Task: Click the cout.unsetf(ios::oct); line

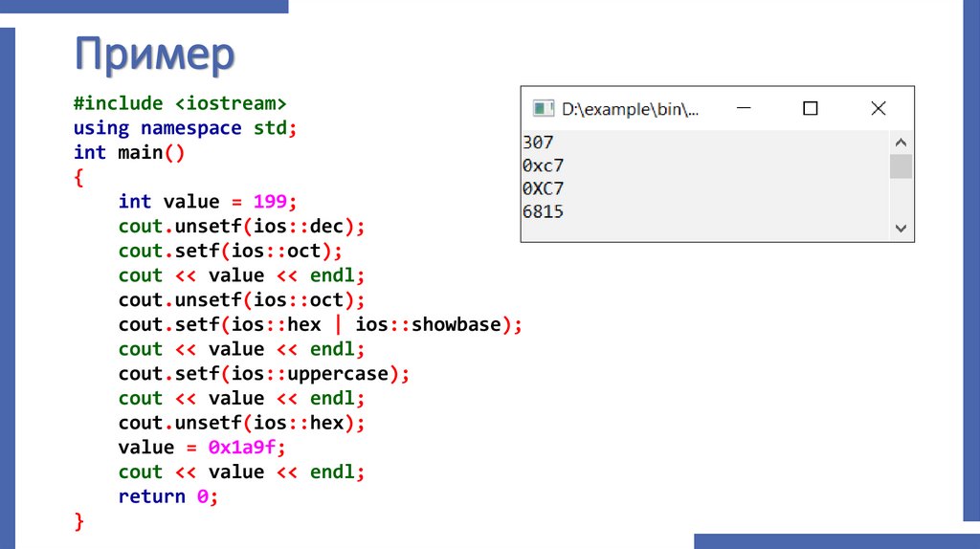Action: pyautogui.click(x=241, y=300)
